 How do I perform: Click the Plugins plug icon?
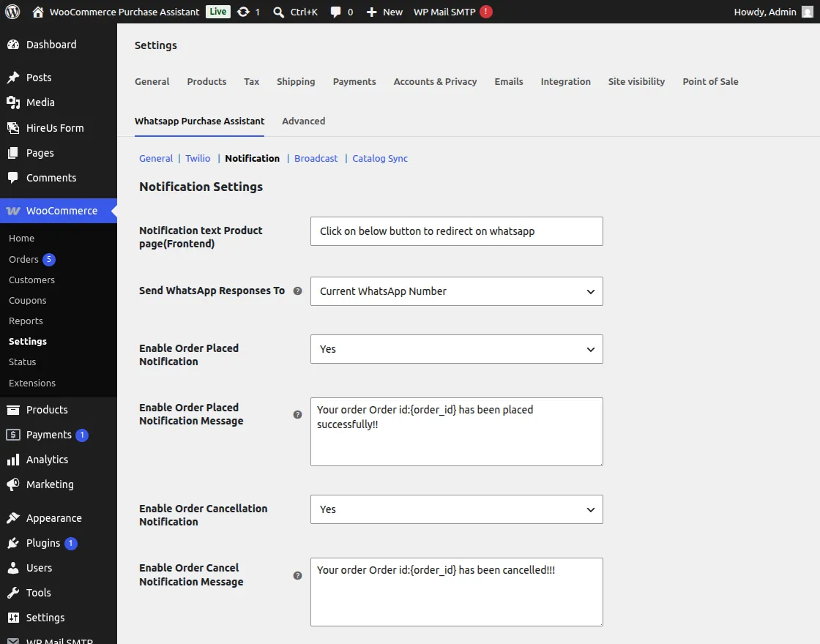click(x=13, y=543)
